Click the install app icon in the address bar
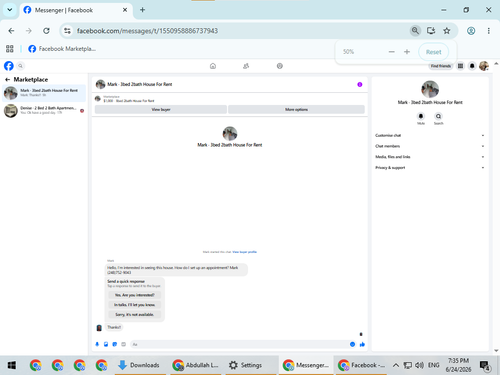This screenshot has width=500, height=375. click(x=431, y=31)
